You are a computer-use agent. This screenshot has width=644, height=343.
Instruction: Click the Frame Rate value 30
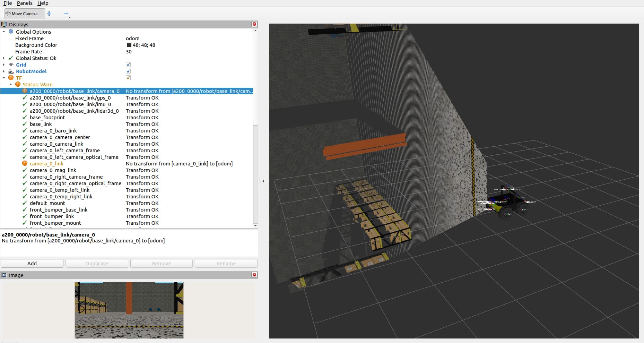[129, 51]
